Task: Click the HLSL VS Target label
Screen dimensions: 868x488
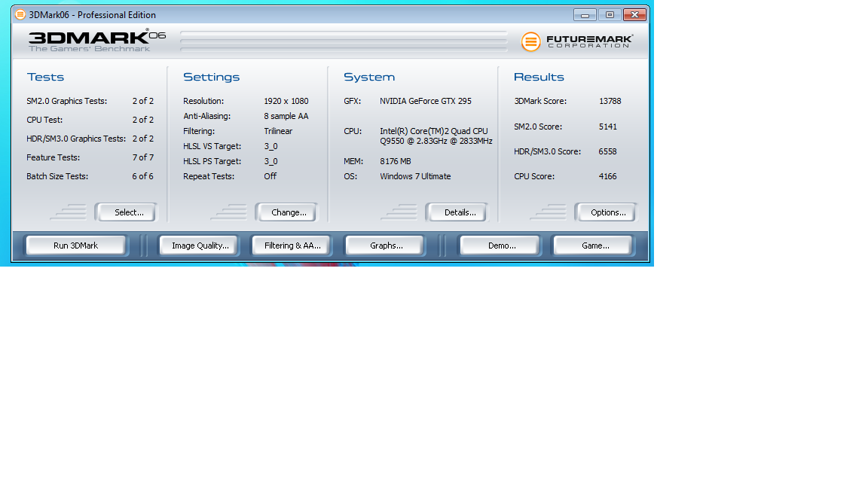Action: [x=212, y=147]
